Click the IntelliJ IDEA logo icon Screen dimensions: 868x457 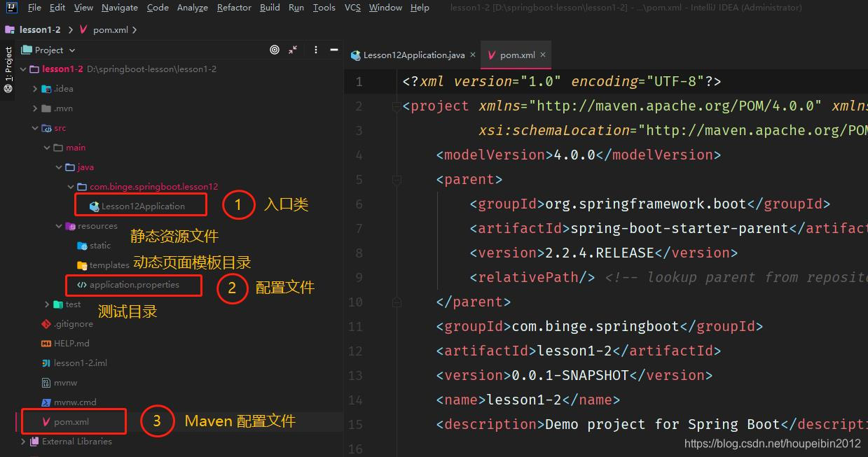11,8
